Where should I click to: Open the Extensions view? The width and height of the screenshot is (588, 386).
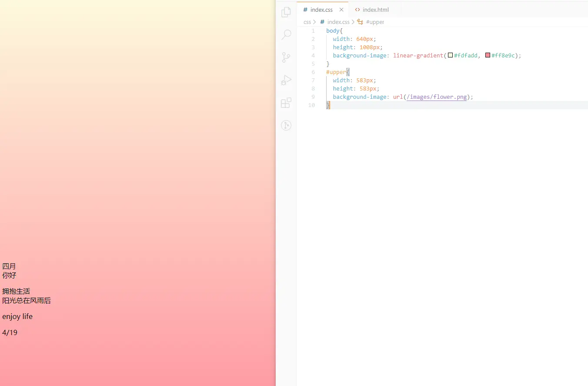pos(286,103)
